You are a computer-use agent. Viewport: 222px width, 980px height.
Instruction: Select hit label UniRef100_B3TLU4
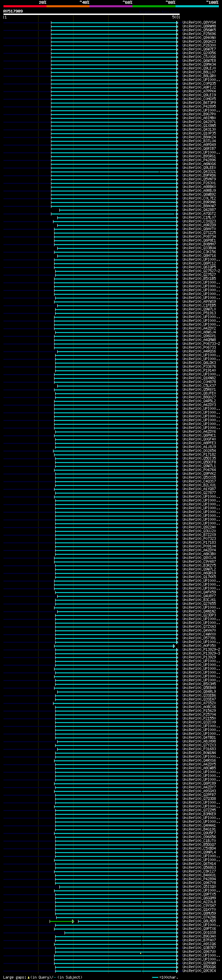pos(199,141)
